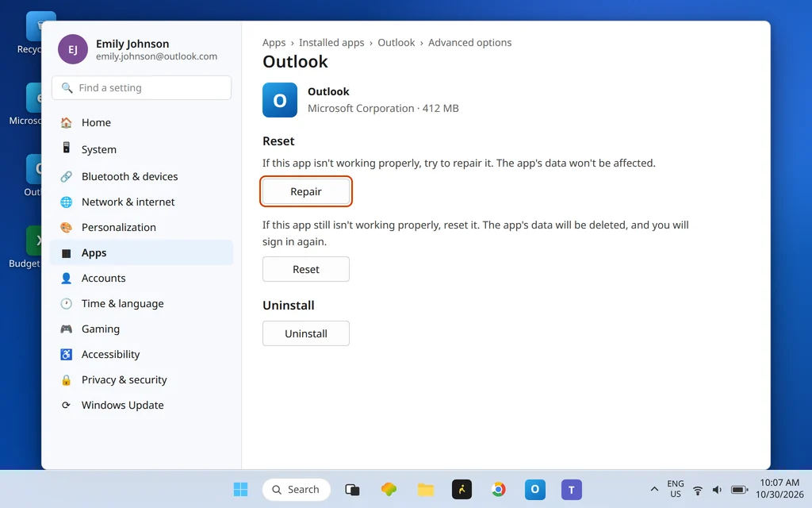Click the Accounts person icon
The height and width of the screenshot is (508, 812).
pos(67,278)
